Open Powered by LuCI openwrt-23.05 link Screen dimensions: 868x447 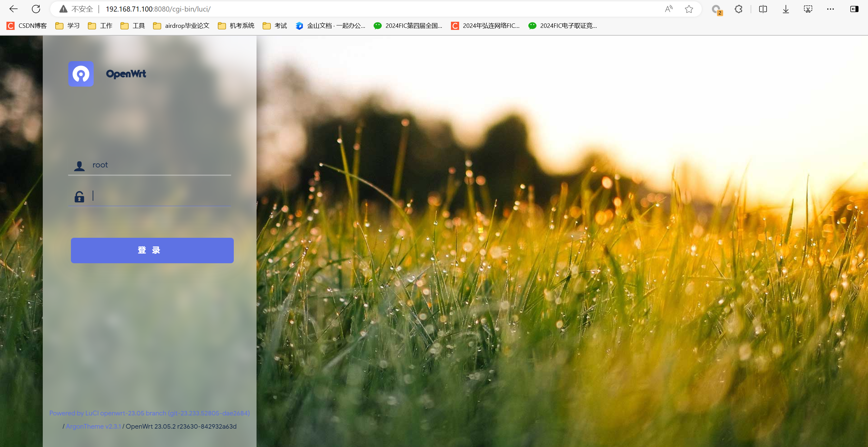pyautogui.click(x=149, y=413)
